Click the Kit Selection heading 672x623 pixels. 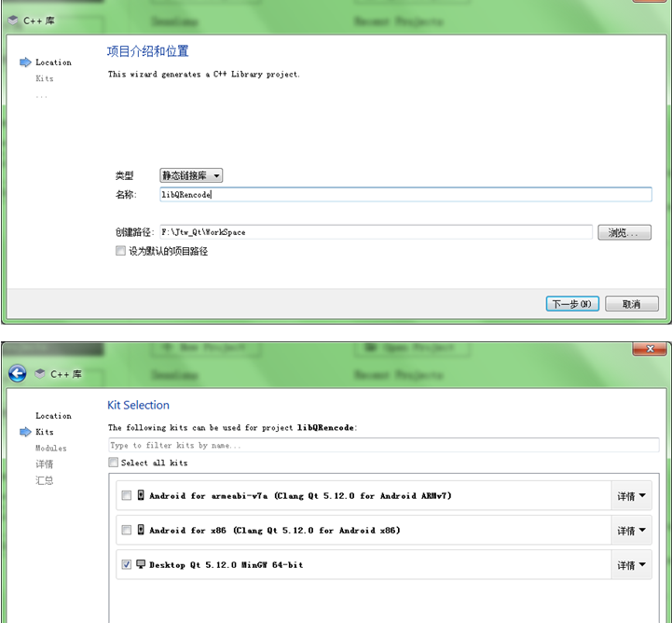[138, 405]
